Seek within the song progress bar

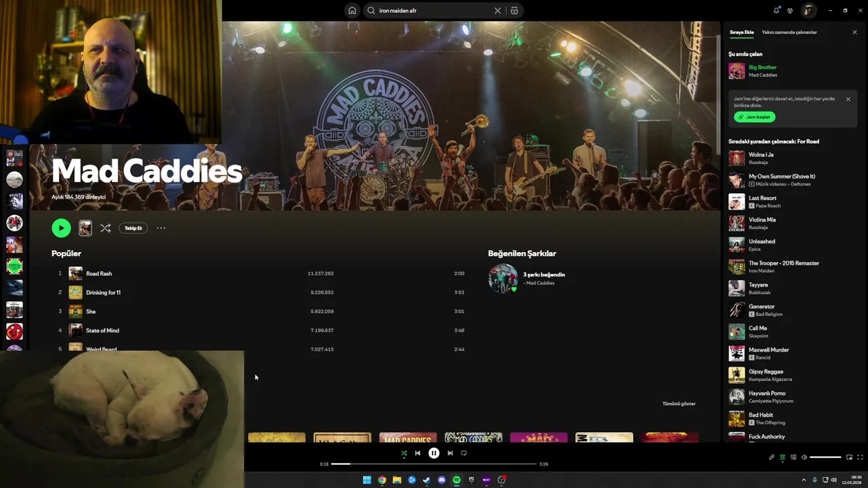tap(434, 464)
